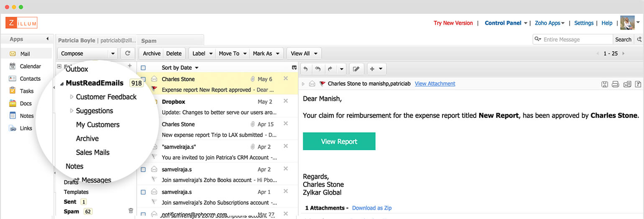Click the View Attachment link
Viewport: 644px width, 219px height.
point(435,84)
